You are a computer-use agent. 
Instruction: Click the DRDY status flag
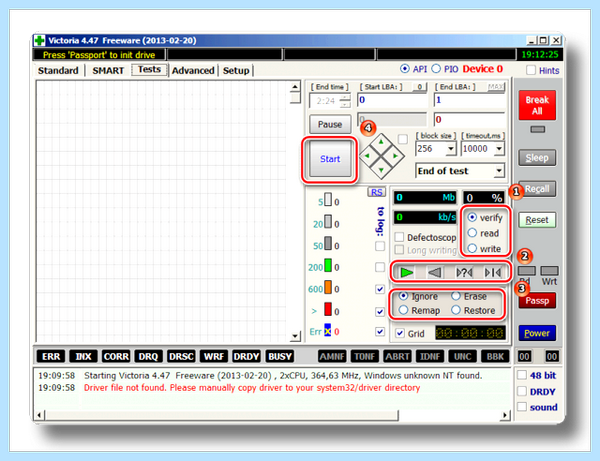pyautogui.click(x=246, y=357)
